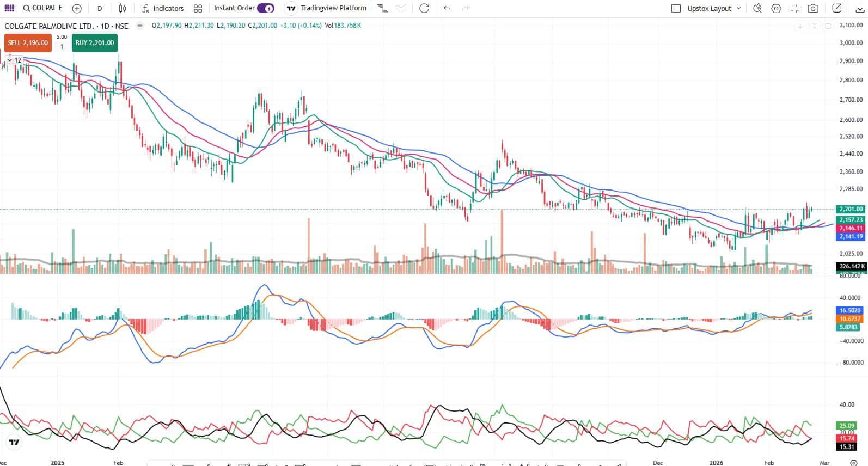
Task: Click the black ADX value label 15.31
Action: (x=846, y=446)
